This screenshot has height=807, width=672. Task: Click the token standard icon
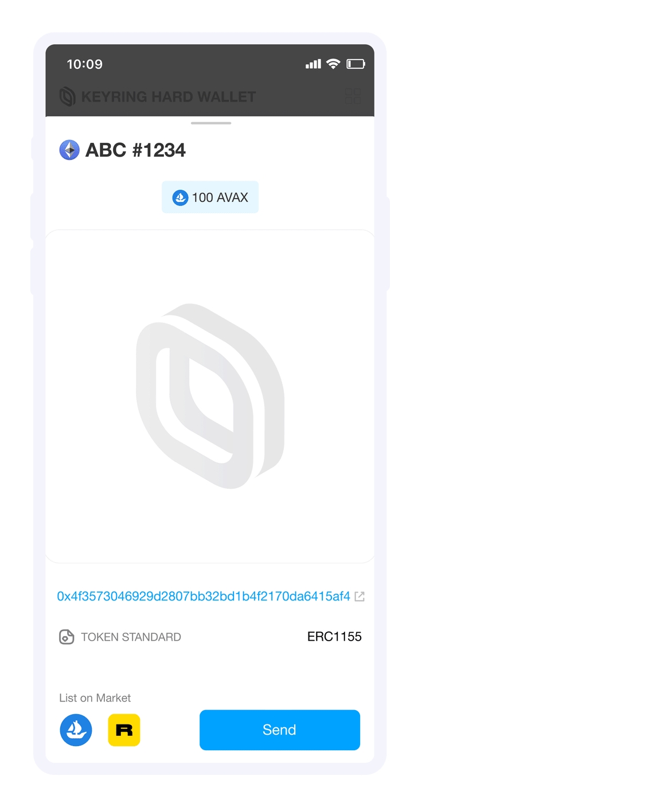click(x=67, y=637)
